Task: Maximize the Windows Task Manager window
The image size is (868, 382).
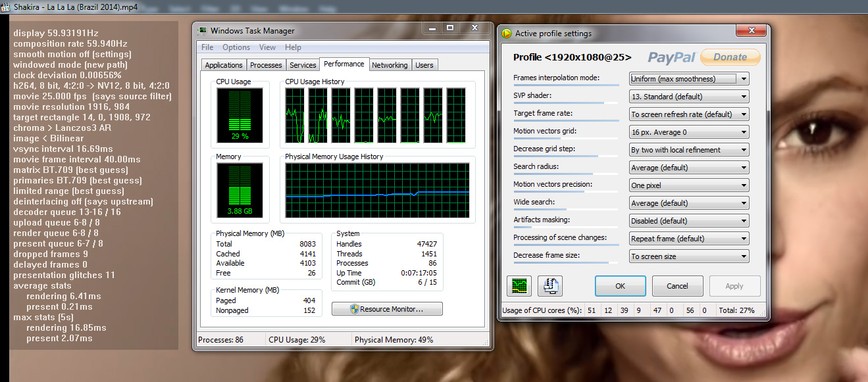Action: [x=450, y=28]
